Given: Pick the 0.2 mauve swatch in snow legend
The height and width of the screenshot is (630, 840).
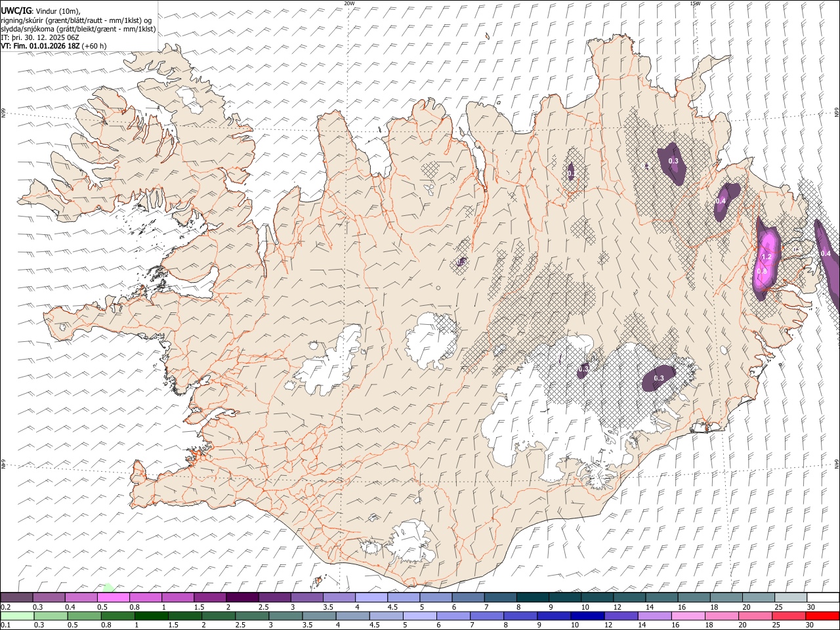Looking at the screenshot, I should click(x=16, y=597).
